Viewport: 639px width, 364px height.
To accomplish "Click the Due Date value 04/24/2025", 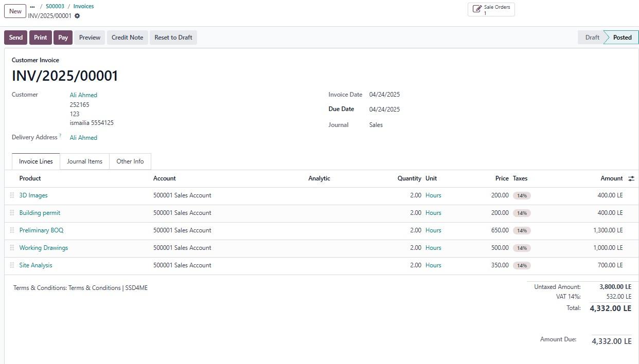I will point(384,110).
